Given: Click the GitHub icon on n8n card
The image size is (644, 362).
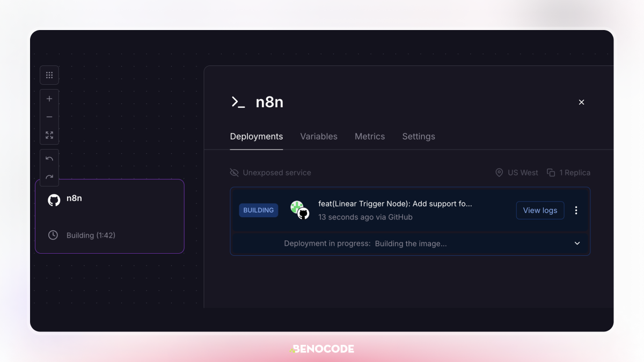Looking at the screenshot, I should click(x=54, y=200).
